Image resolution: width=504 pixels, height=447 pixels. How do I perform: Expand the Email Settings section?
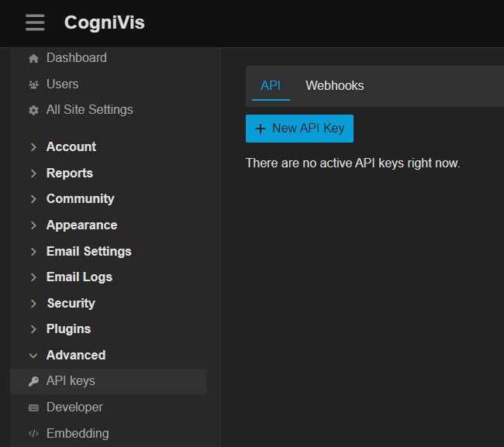(88, 252)
